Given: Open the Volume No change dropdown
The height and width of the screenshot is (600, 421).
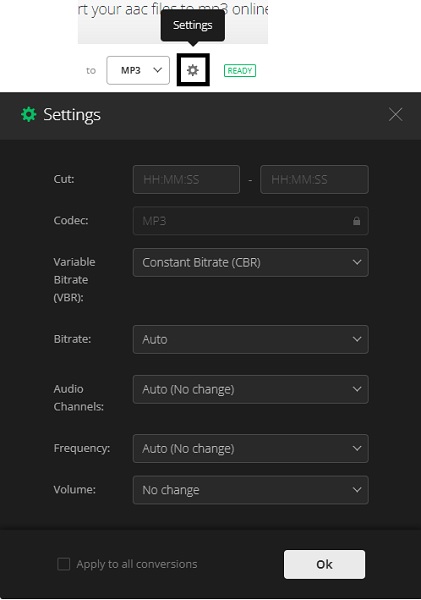Looking at the screenshot, I should 251,490.
